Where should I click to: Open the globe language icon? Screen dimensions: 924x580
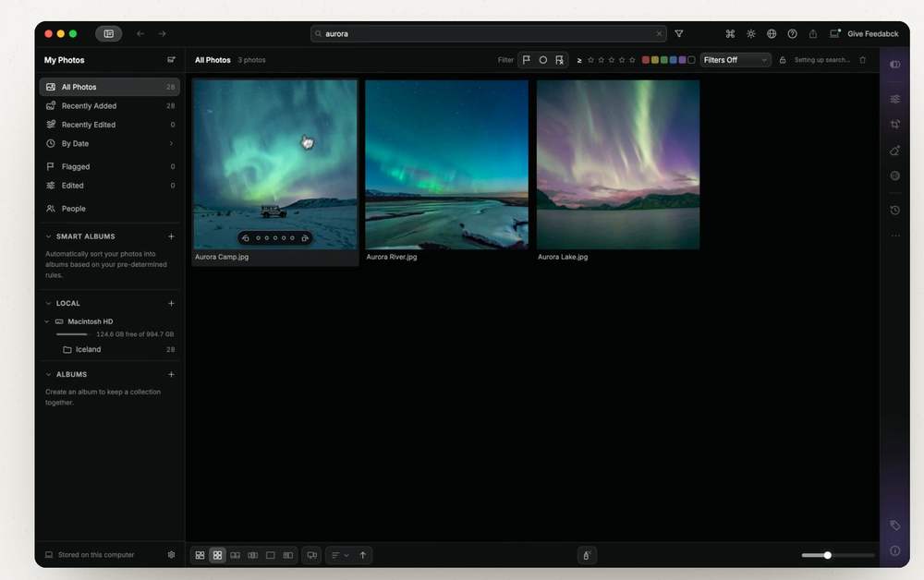click(772, 34)
